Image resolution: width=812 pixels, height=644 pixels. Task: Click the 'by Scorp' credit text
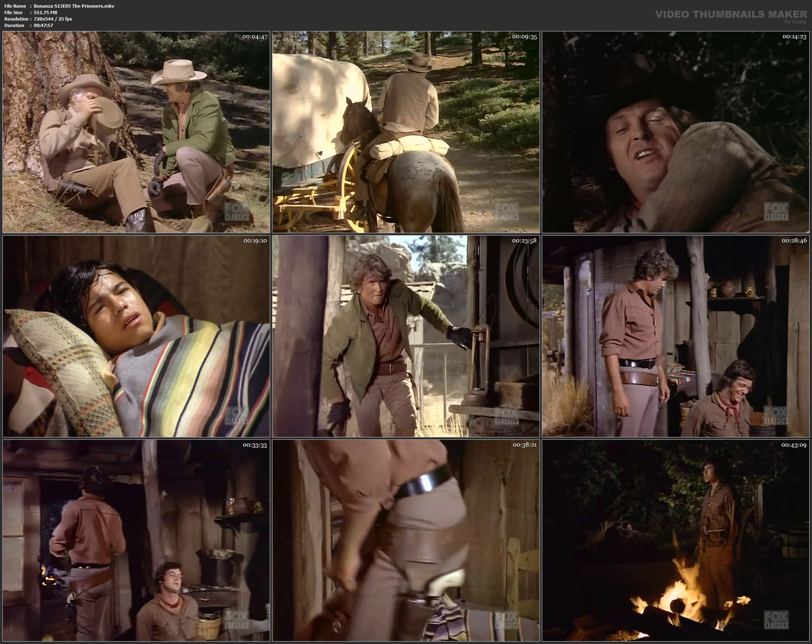(795, 22)
